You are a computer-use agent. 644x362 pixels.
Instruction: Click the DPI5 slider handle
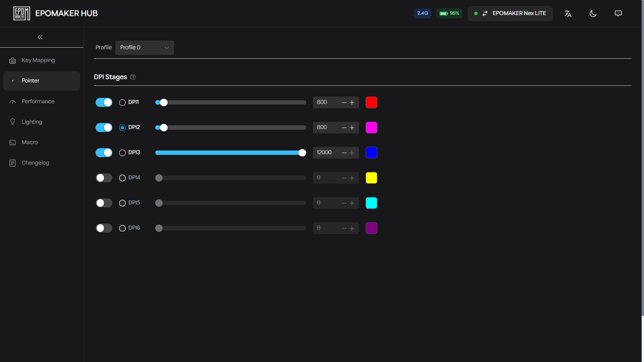tap(159, 203)
